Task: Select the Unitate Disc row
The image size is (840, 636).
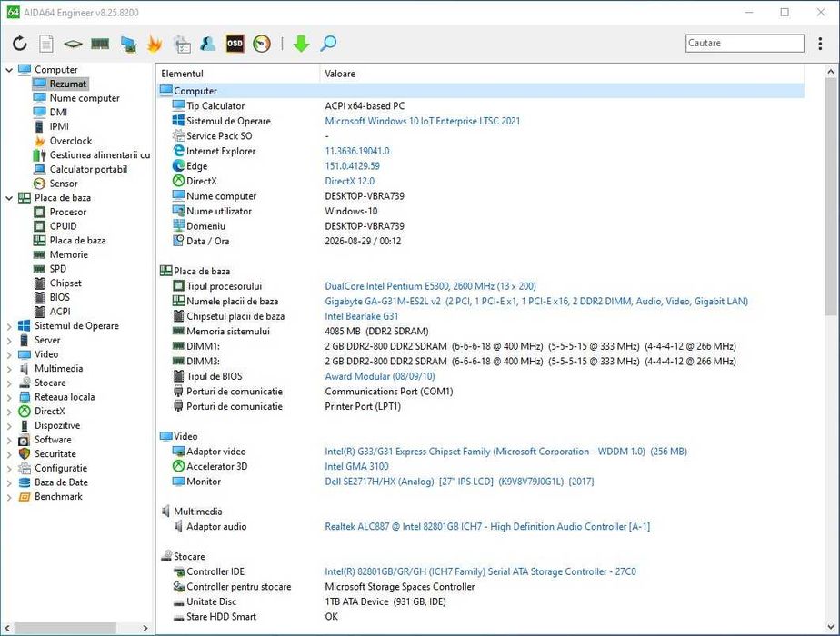Action: tap(481, 601)
